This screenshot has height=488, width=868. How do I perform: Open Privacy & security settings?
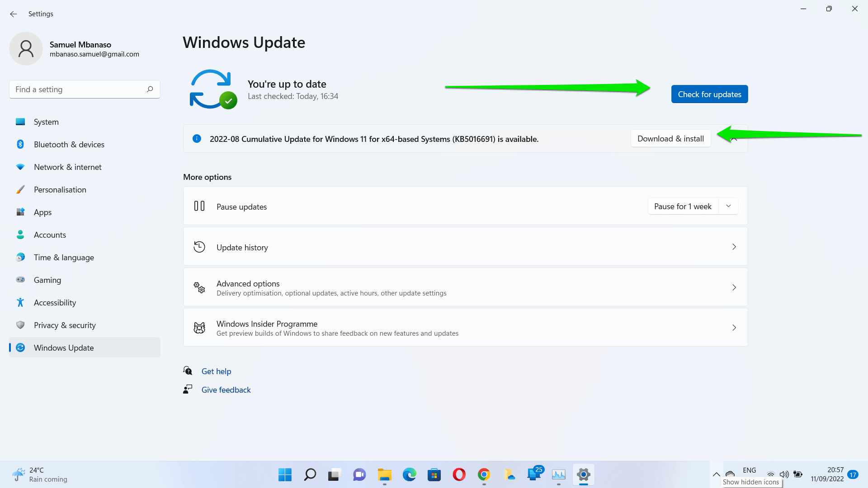[x=65, y=325]
